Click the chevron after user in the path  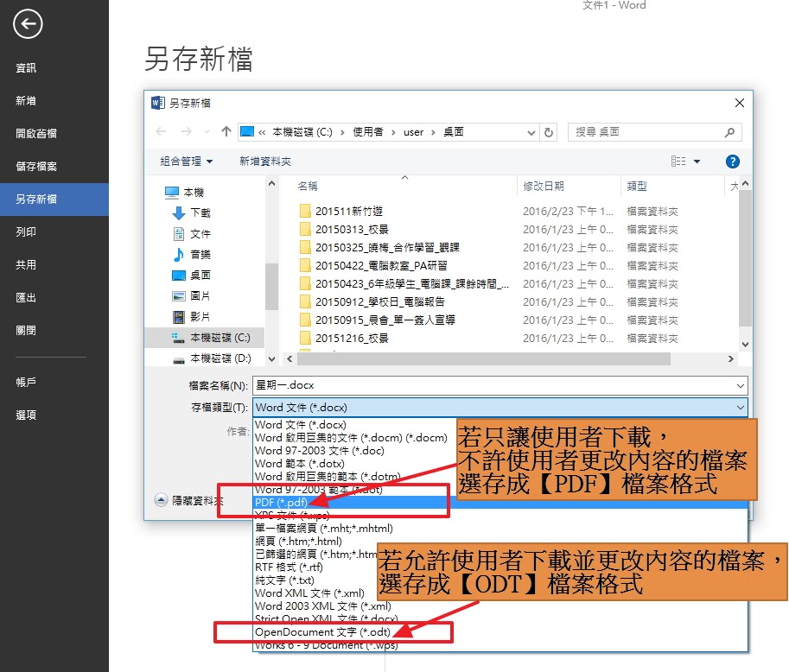click(433, 132)
